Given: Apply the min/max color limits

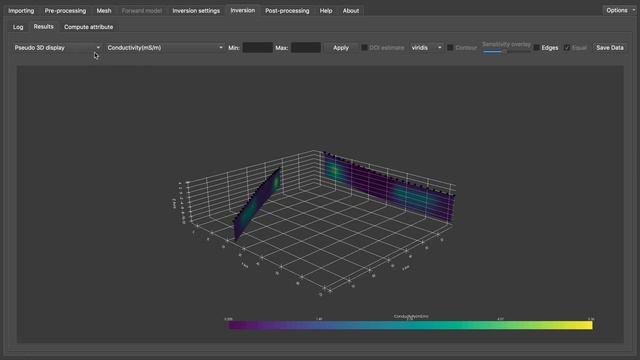Looking at the screenshot, I should [341, 48].
